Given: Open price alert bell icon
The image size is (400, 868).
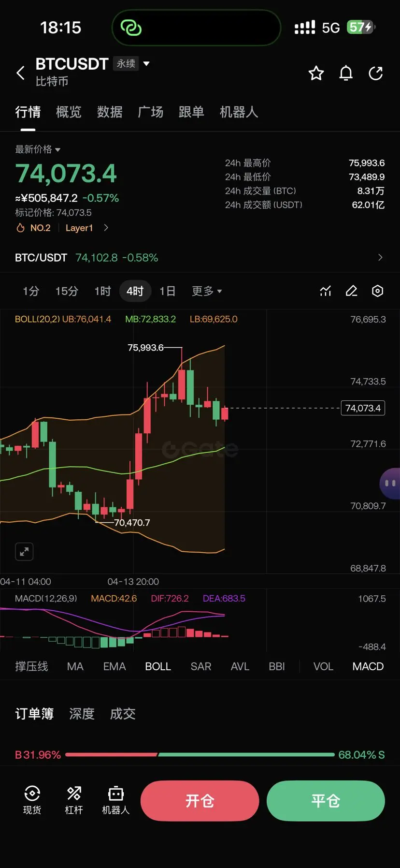Looking at the screenshot, I should click(x=346, y=73).
